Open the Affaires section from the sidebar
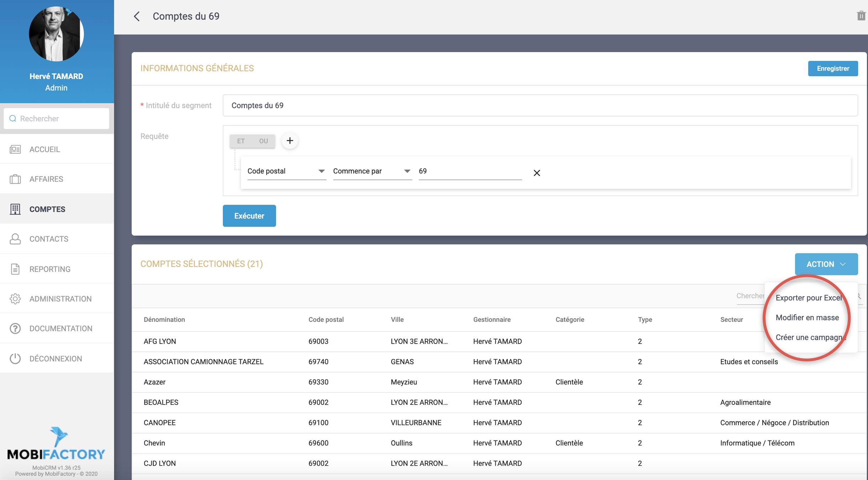Image resolution: width=868 pixels, height=480 pixels. tap(46, 179)
